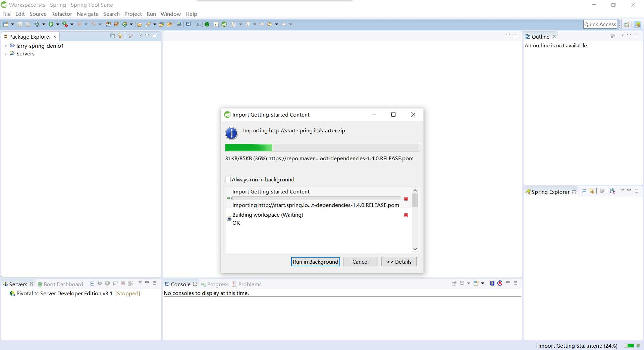
Task: Click the Run Last Tool external tools icon
Action: pos(65,24)
